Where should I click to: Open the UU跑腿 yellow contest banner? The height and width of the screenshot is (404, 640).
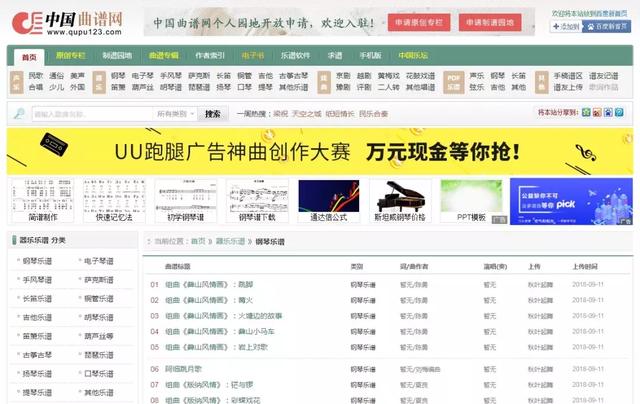(320, 151)
